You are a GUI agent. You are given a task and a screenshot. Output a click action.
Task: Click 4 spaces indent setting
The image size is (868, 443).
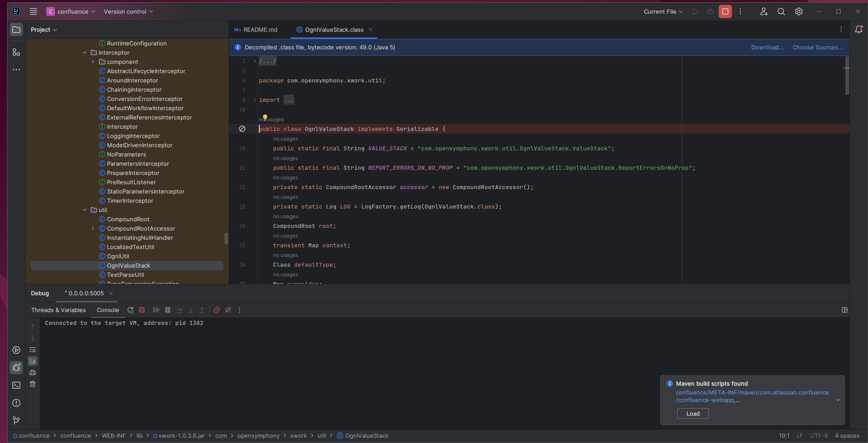[x=847, y=436]
